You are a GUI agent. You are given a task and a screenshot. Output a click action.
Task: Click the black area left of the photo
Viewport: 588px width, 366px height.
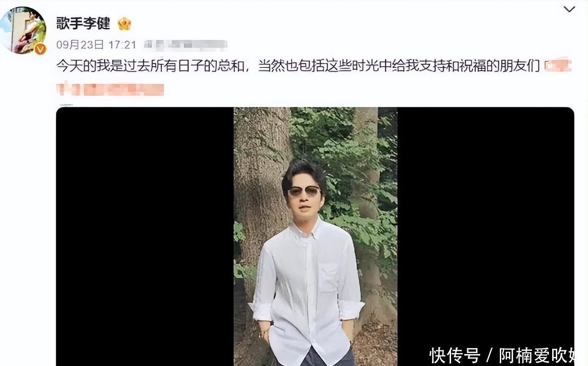145,236
